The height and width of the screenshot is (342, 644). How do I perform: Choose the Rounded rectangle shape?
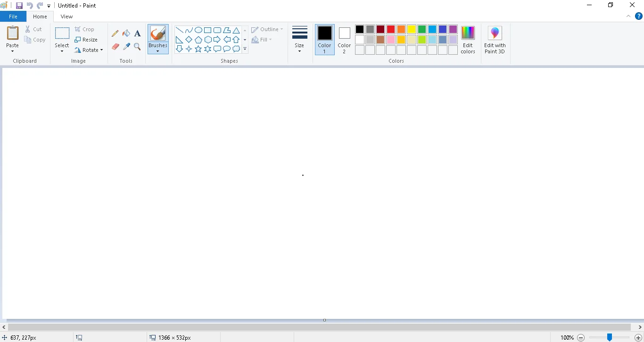click(x=217, y=30)
